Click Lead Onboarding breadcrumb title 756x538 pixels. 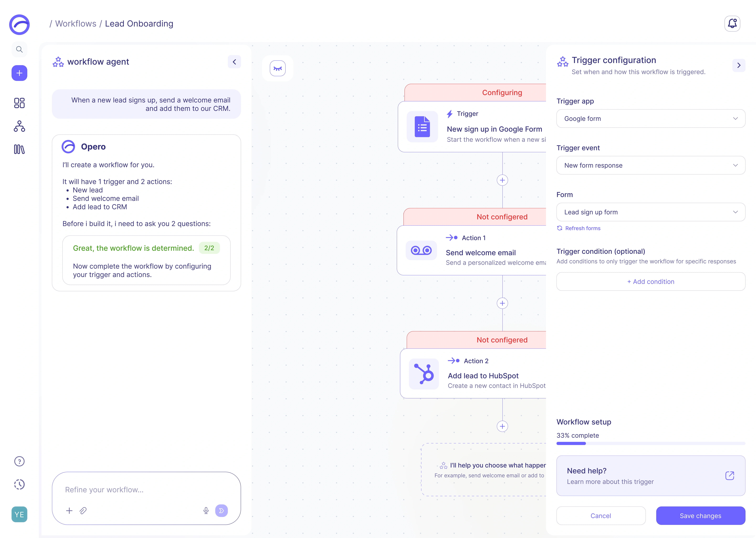point(139,24)
